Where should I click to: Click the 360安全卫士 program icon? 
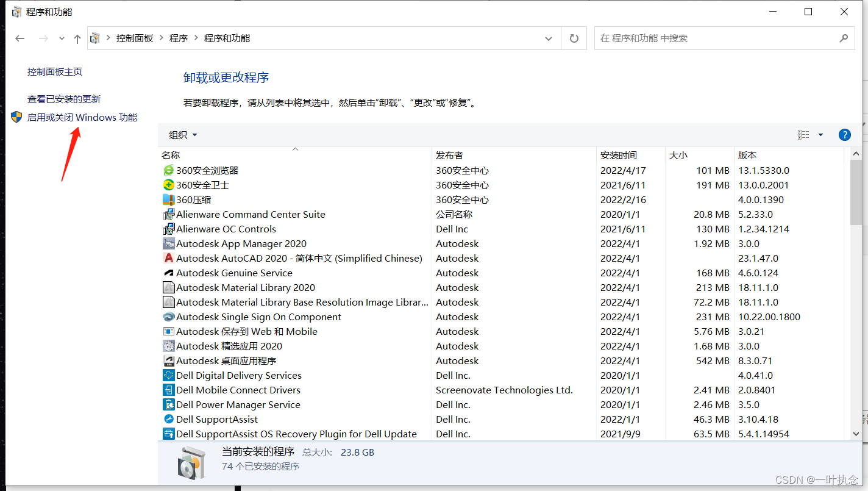tap(168, 185)
